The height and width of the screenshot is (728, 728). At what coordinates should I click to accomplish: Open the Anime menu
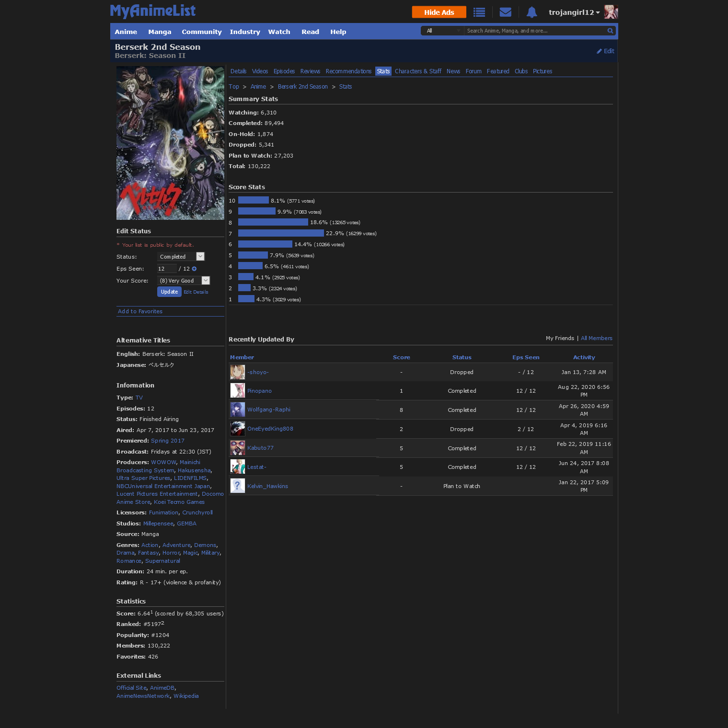[126, 32]
